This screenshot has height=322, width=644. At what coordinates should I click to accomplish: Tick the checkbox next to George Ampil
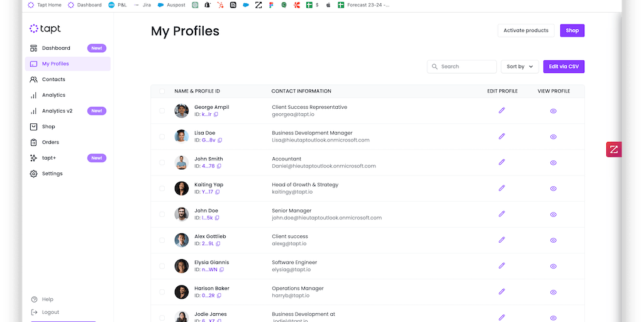click(x=162, y=111)
